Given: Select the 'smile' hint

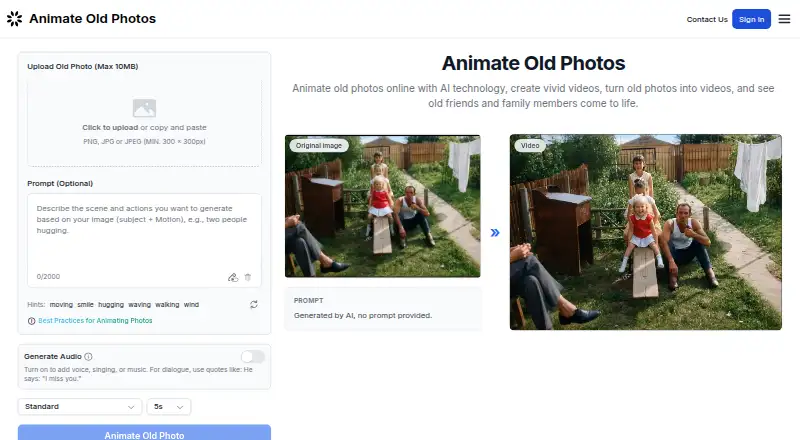Looking at the screenshot, I should [x=85, y=305].
